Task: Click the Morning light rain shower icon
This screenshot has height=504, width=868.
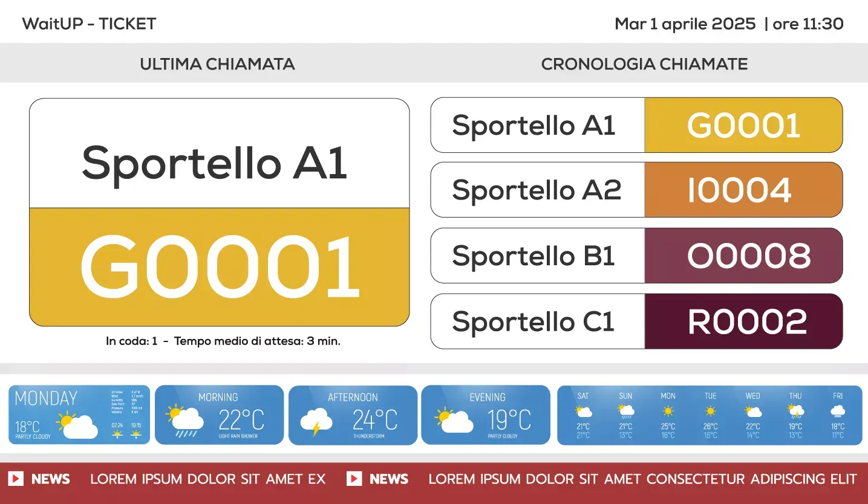Action: (186, 420)
